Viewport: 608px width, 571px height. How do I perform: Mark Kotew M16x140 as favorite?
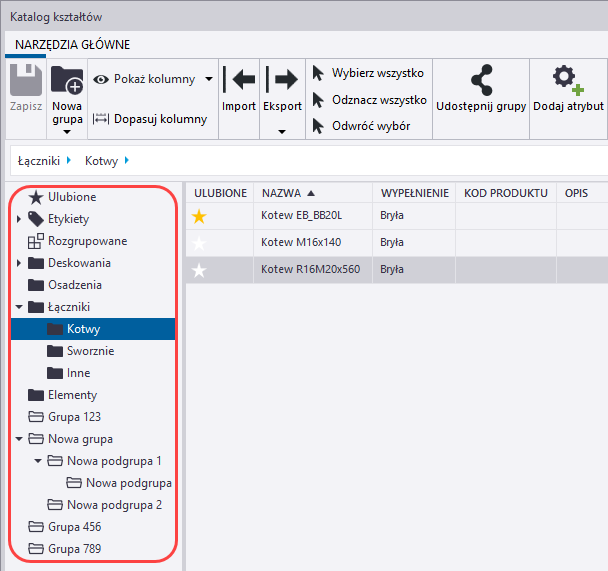(200, 242)
